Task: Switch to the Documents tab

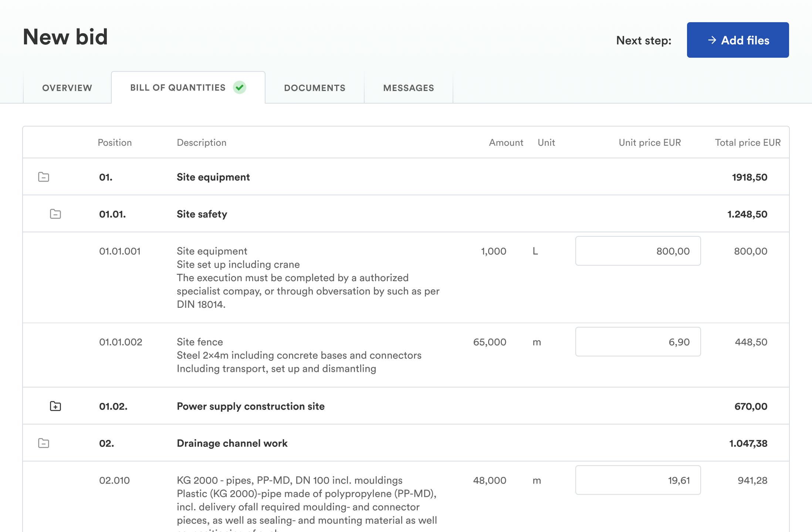Action: [x=315, y=88]
